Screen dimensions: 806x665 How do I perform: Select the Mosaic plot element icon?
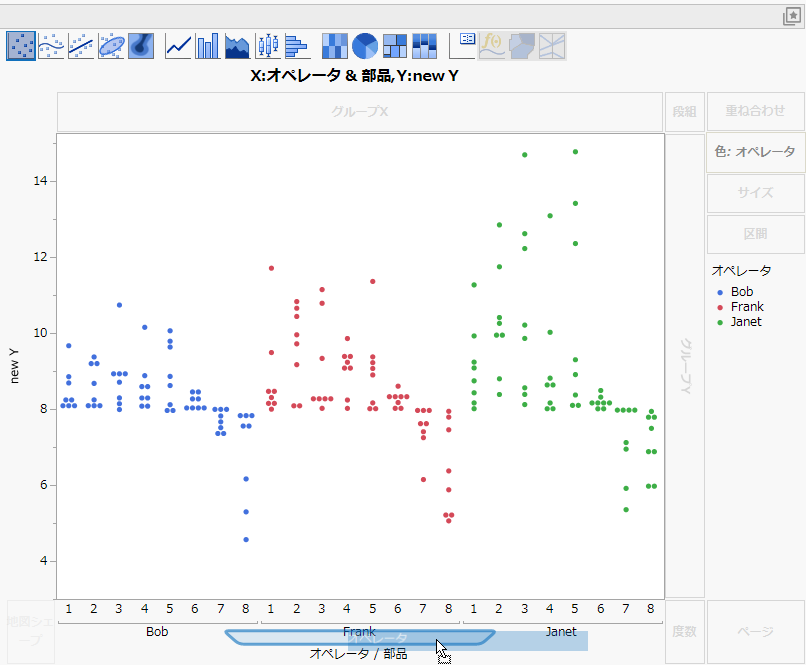click(x=425, y=46)
